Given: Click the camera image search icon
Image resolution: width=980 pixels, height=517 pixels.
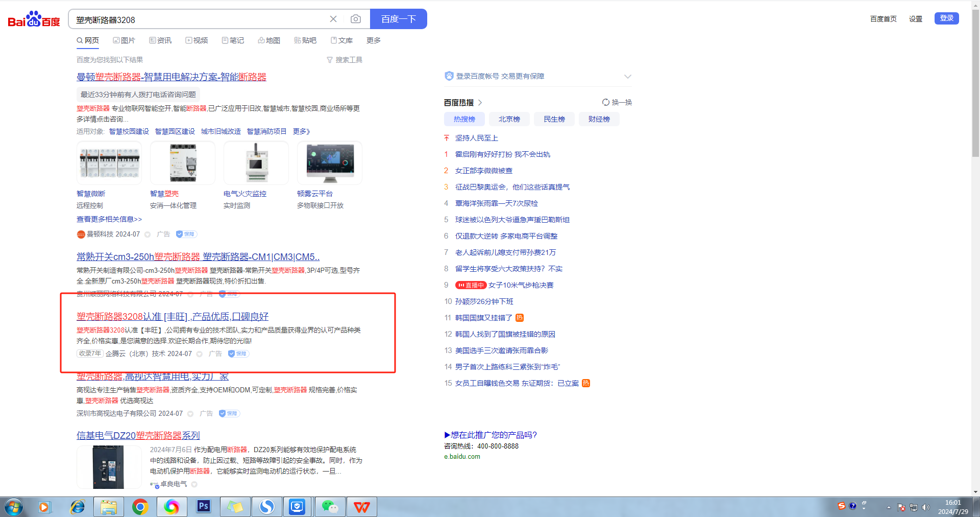Looking at the screenshot, I should pos(356,19).
